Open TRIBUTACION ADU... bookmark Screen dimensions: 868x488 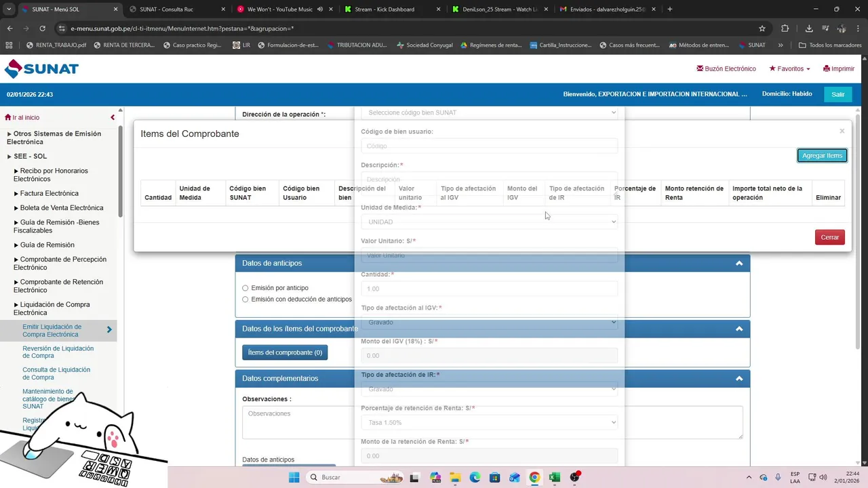357,45
